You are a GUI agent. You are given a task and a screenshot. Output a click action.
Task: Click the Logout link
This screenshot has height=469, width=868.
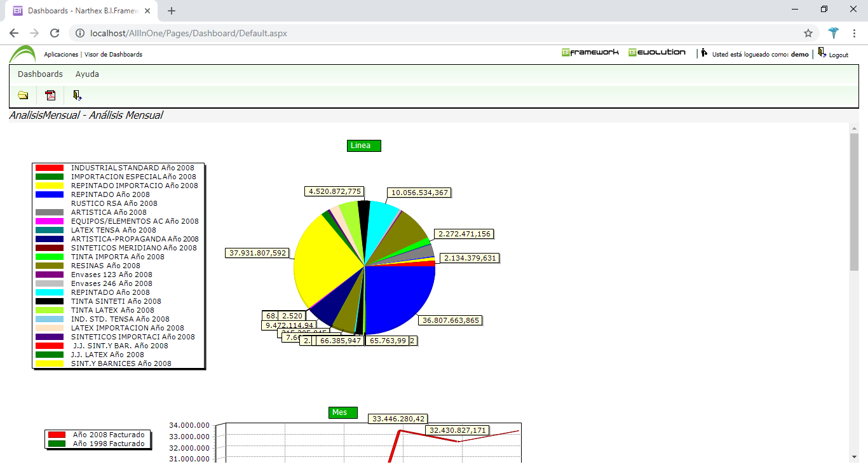coord(839,55)
